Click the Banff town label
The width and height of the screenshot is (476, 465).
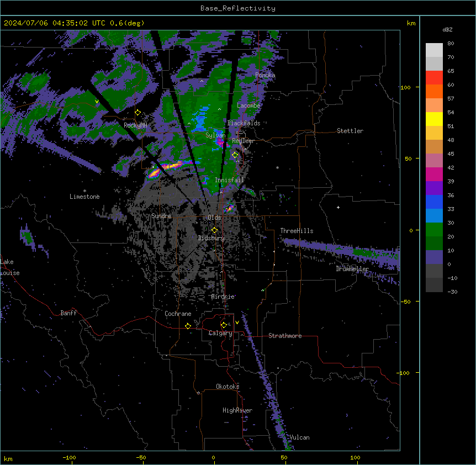(x=68, y=313)
